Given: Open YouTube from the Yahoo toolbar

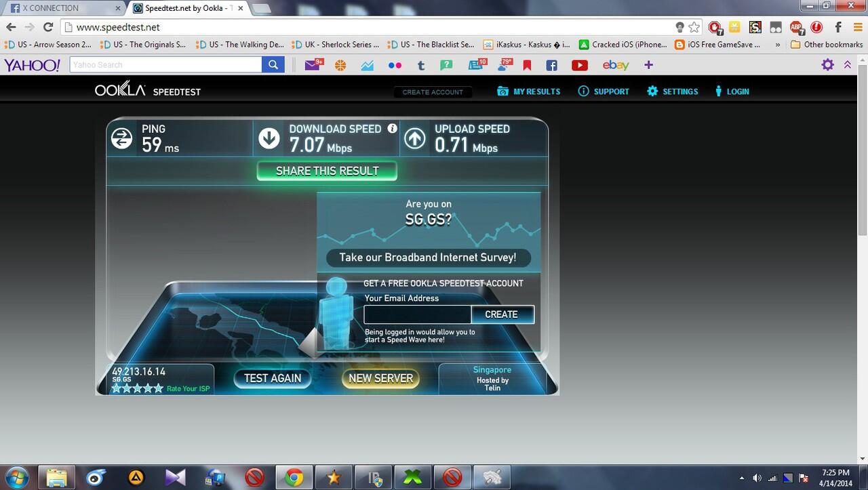Looking at the screenshot, I should click(x=580, y=65).
